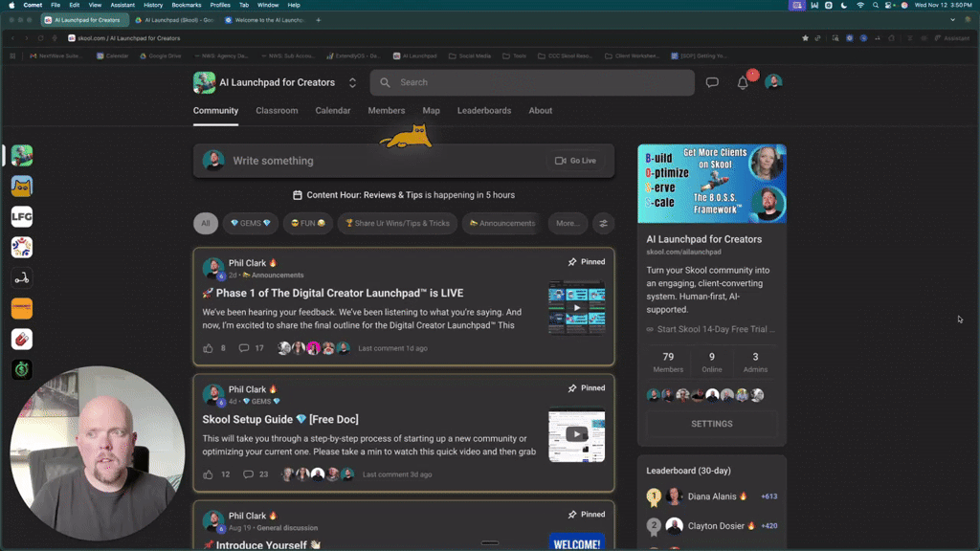Viewport: 980px width, 551px height.
Task: Open Skool chat messages bubble icon
Action: [711, 82]
